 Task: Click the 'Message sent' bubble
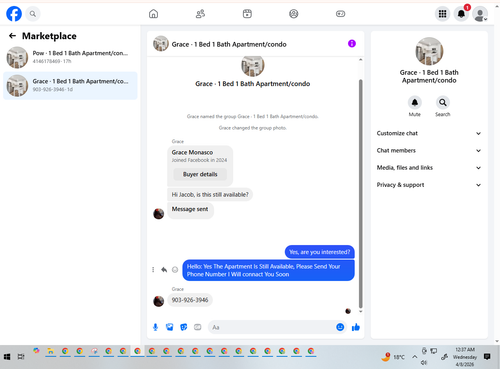coord(190,210)
